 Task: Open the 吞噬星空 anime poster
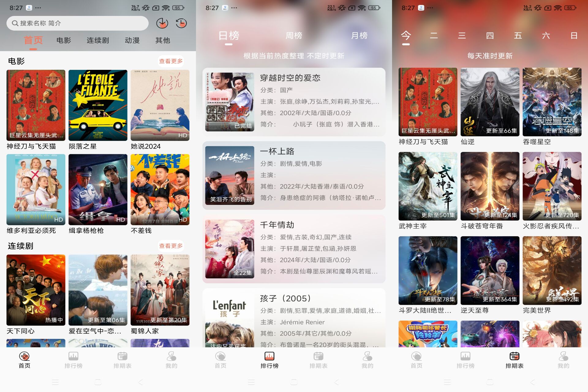click(552, 102)
